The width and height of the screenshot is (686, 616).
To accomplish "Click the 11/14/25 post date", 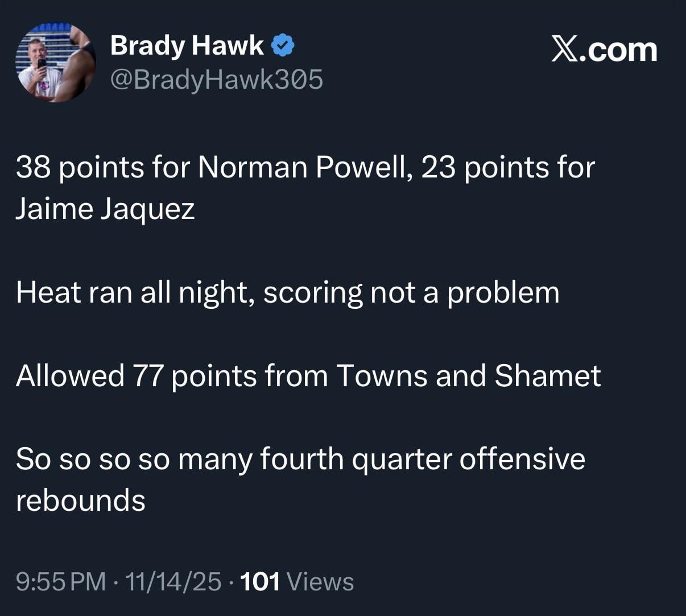I will (173, 582).
